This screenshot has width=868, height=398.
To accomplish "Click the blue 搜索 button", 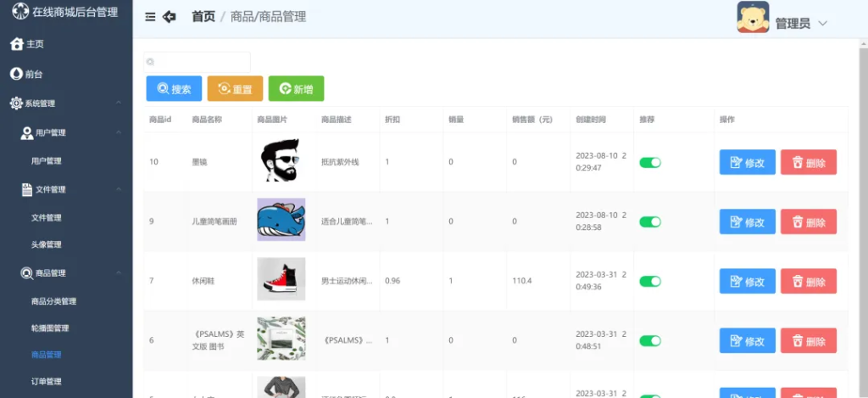I will (x=174, y=89).
